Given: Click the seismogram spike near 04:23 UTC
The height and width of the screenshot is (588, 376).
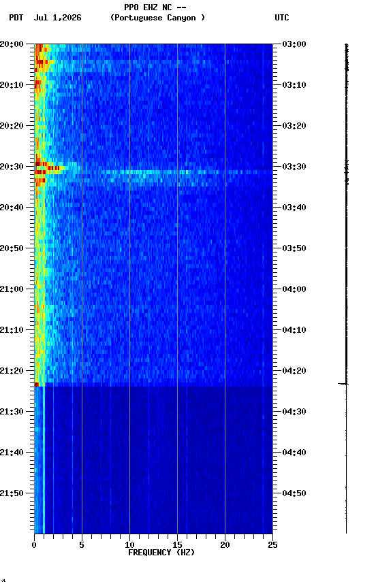Looking at the screenshot, I should click(343, 384).
